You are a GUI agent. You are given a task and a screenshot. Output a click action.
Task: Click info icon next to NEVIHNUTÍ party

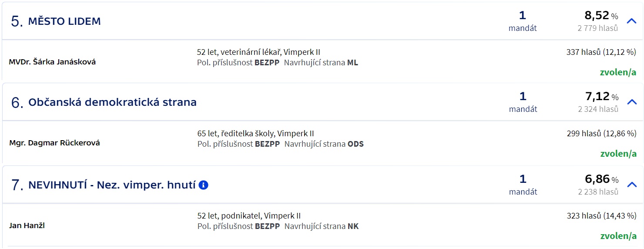coord(203,185)
